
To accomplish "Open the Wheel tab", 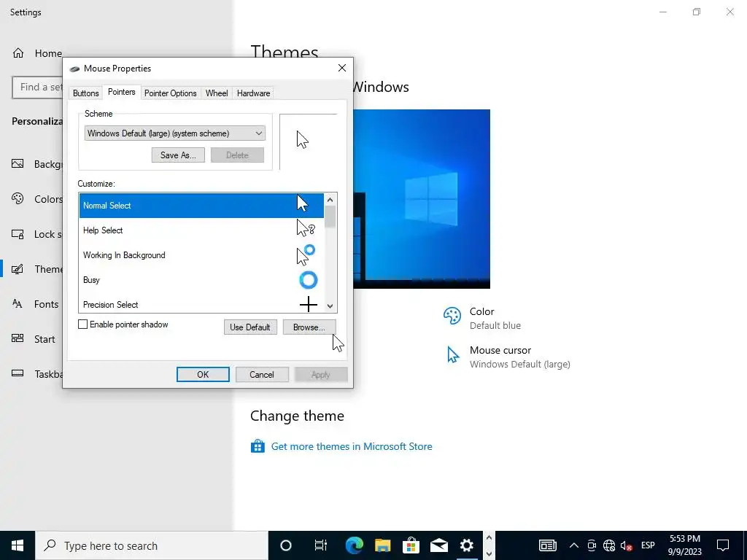I will 217,93.
